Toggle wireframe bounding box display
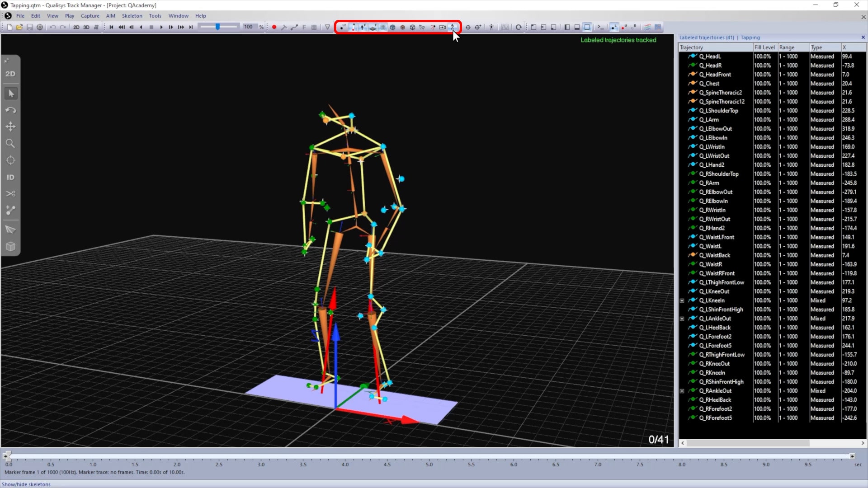 click(x=412, y=27)
